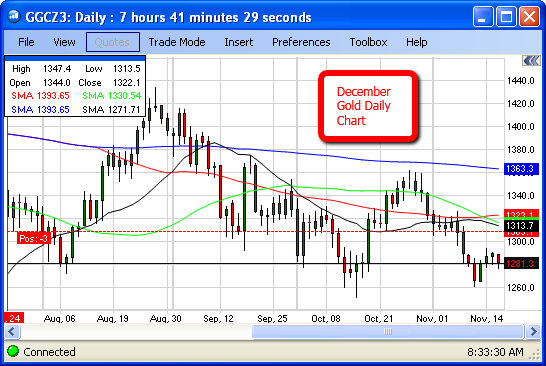The height and width of the screenshot is (366, 546).
Task: Click the red Pos: -3 position label
Action: tap(34, 239)
